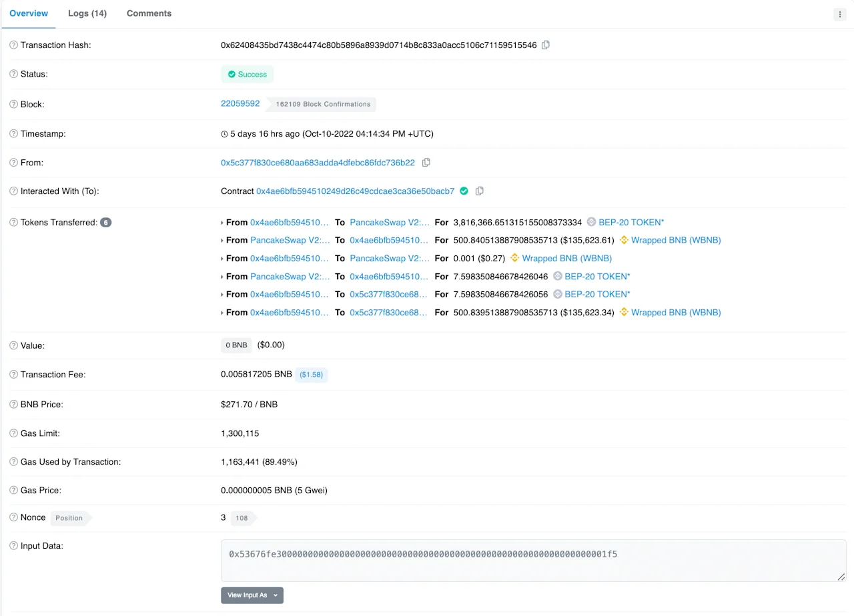The height and width of the screenshot is (616, 854).
Task: Click the clock icon before the timestamp
Action: click(x=224, y=134)
